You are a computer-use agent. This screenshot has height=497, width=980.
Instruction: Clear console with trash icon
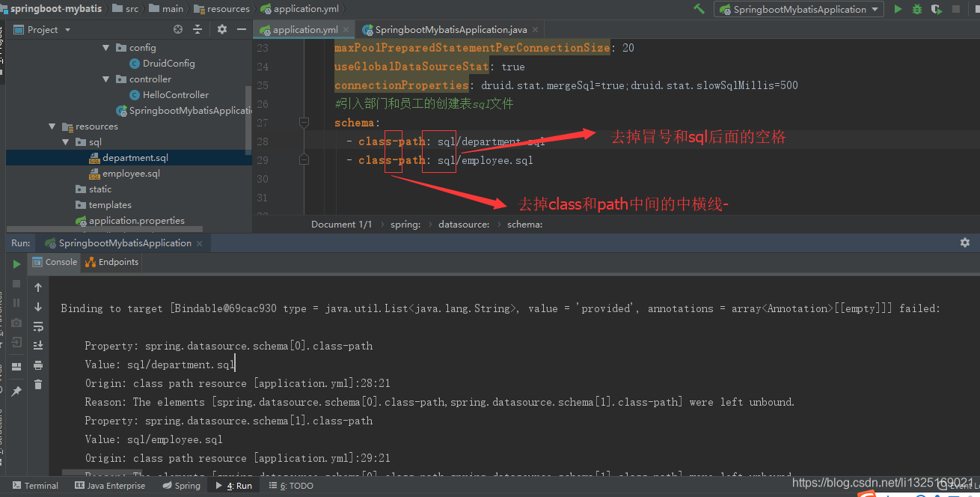[38, 385]
